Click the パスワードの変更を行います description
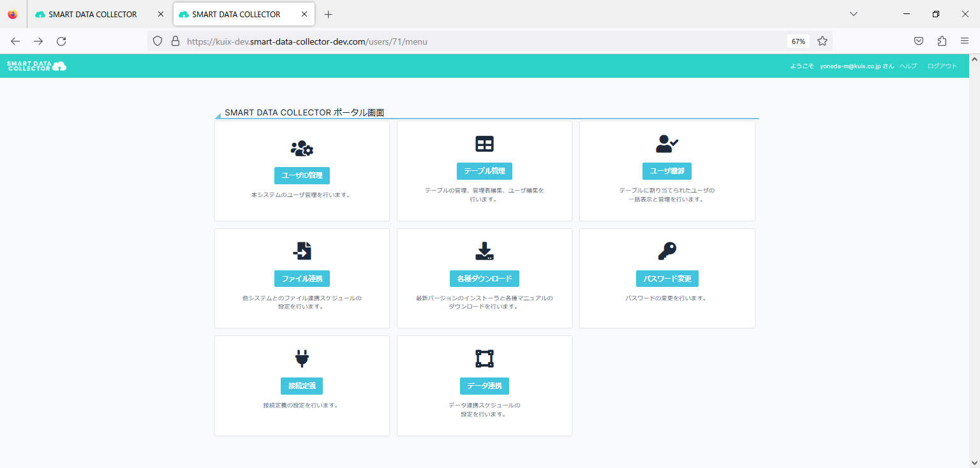This screenshot has height=468, width=980. [x=666, y=298]
